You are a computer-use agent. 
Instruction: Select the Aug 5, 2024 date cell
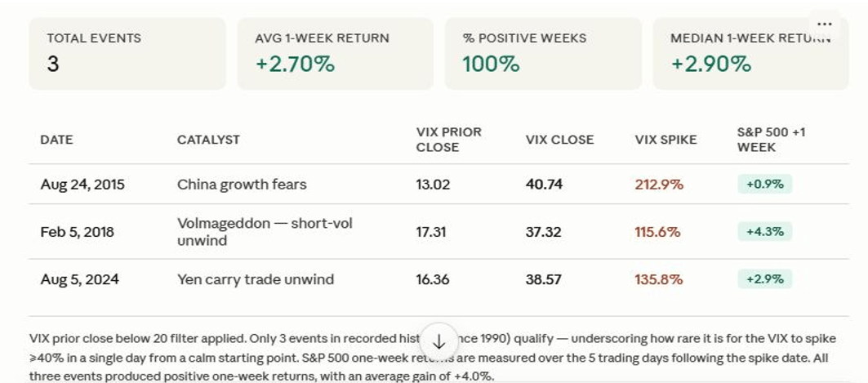tap(80, 279)
